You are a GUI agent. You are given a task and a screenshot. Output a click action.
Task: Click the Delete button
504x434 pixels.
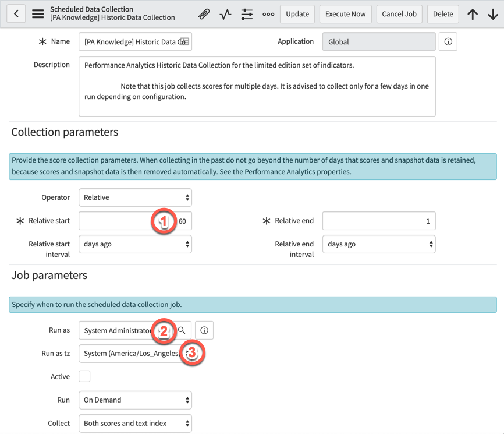point(443,14)
